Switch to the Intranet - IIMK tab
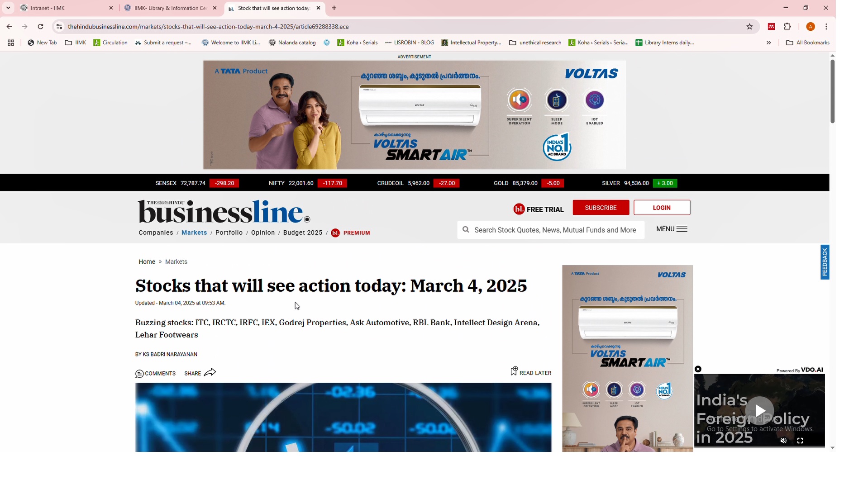868x494 pixels. click(x=63, y=8)
